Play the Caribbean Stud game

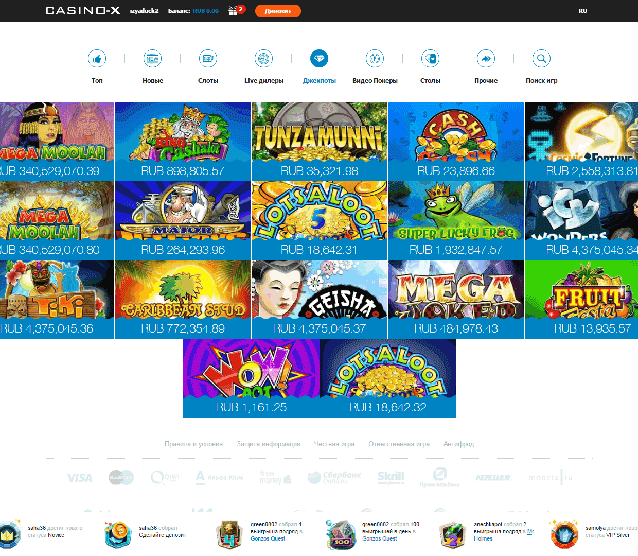(x=183, y=290)
